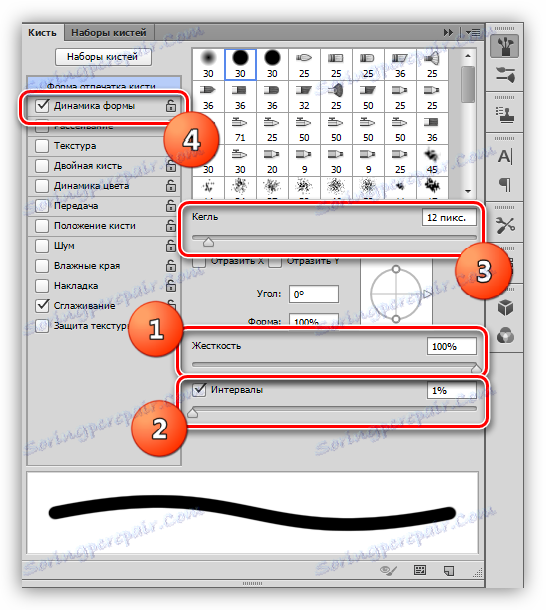Collapse panel with double-arrow icon
546x610 pixels.
448,33
